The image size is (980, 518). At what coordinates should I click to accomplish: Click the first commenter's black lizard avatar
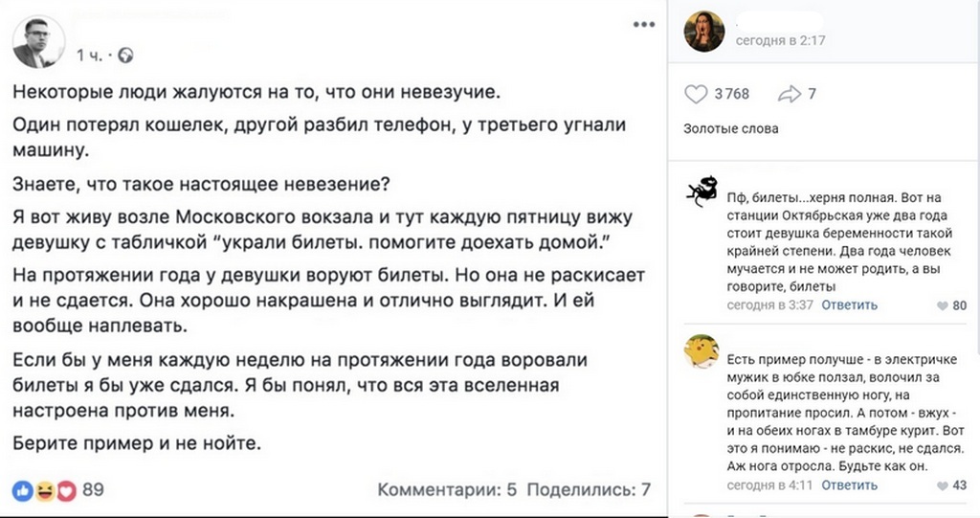point(702,191)
